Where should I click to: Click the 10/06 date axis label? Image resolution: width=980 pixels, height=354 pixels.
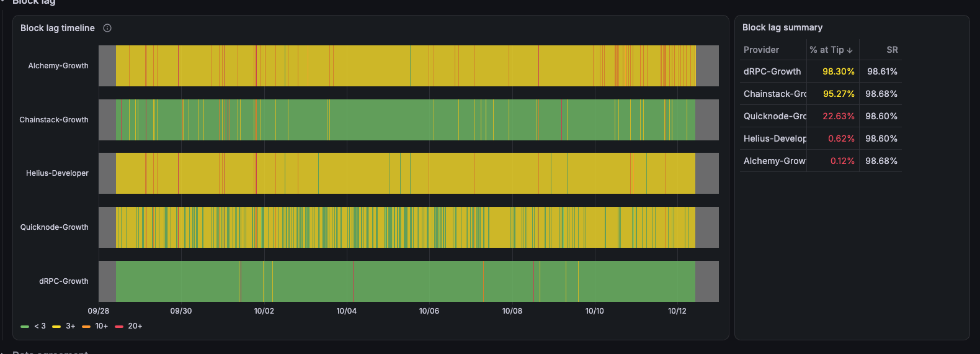coord(429,311)
